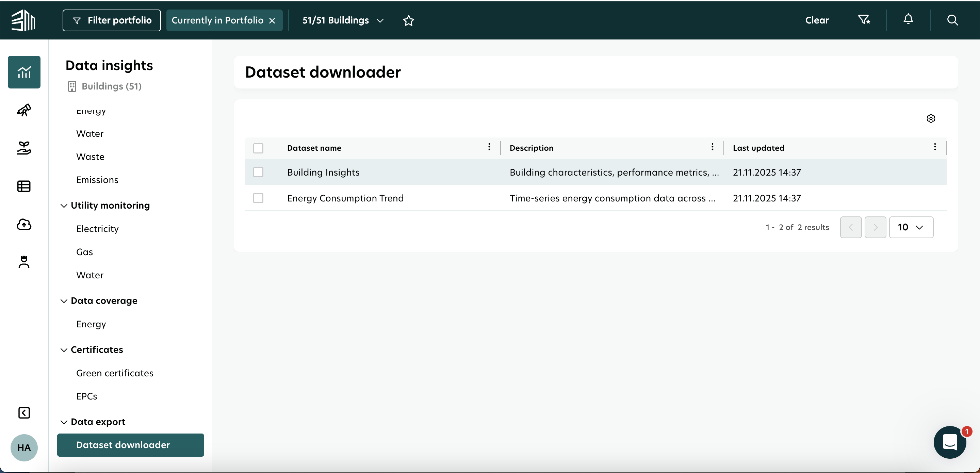Check the Energy Consumption Trend row
Screen dimensions: 980x473
point(258,198)
